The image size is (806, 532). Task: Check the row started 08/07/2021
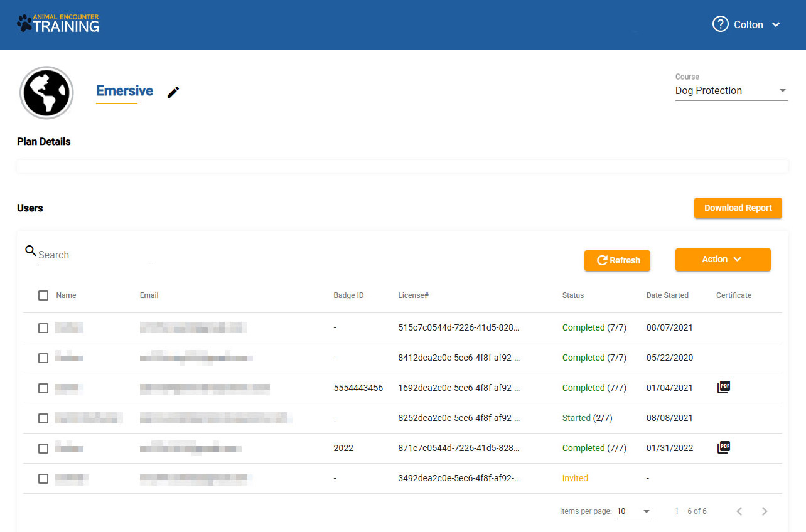pyautogui.click(x=43, y=328)
